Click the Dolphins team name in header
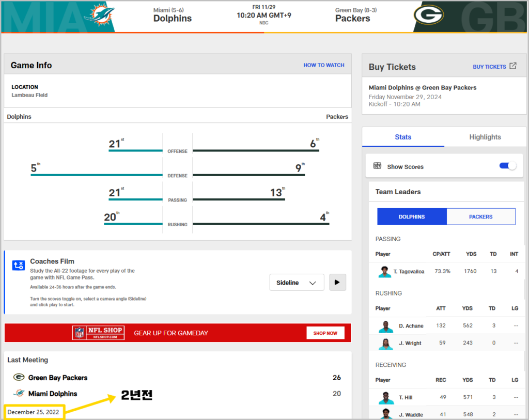The height and width of the screenshot is (420, 529). (173, 18)
